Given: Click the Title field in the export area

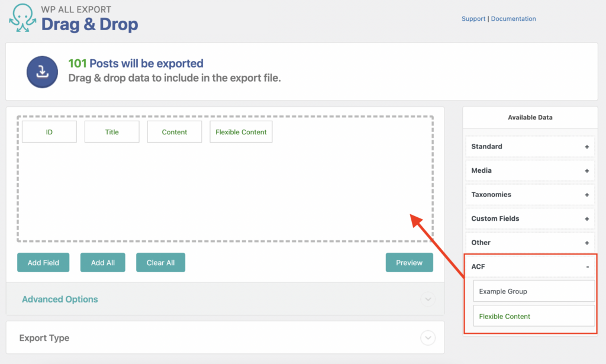Looking at the screenshot, I should (112, 131).
